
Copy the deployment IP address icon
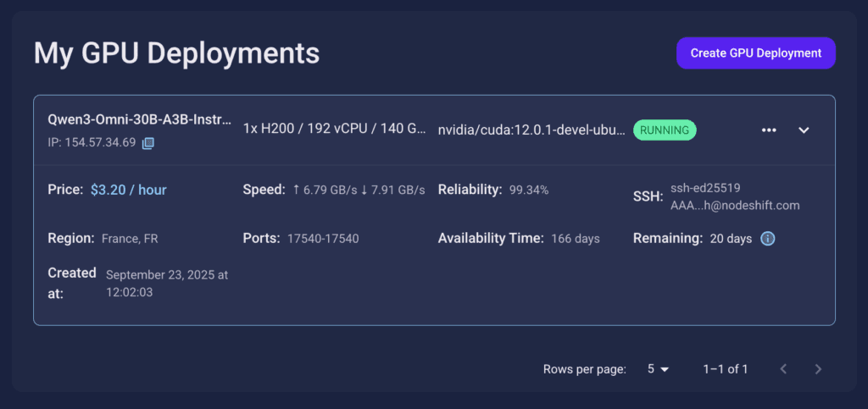(148, 143)
